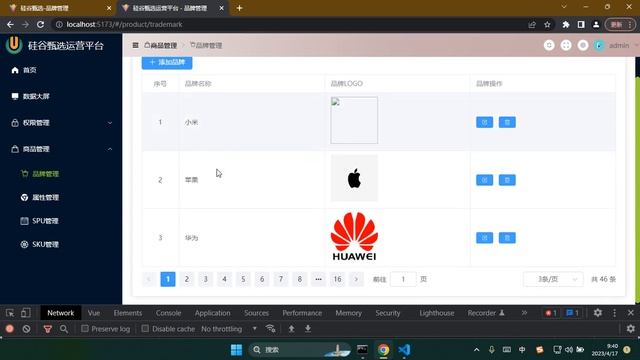Open Network panel settings gear
Image resolution: width=640 pixels, height=360 pixels.
631,329
